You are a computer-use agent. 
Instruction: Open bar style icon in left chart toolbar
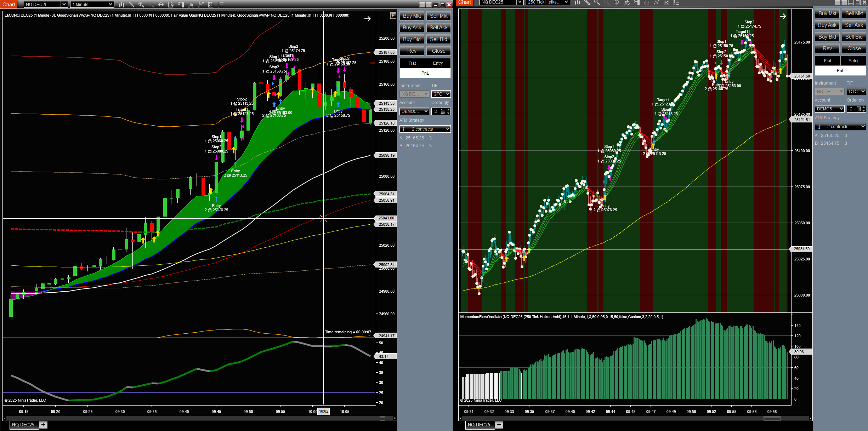click(x=121, y=5)
